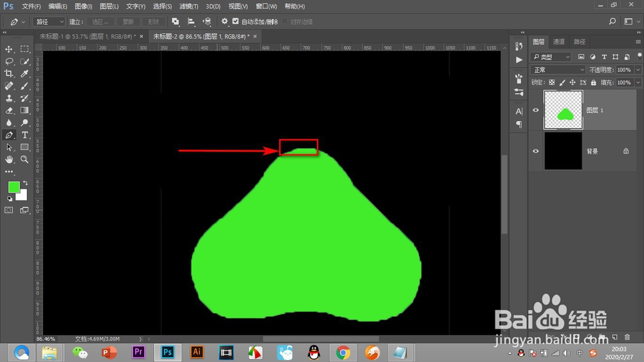Select the Horizontal Type tool

24,135
